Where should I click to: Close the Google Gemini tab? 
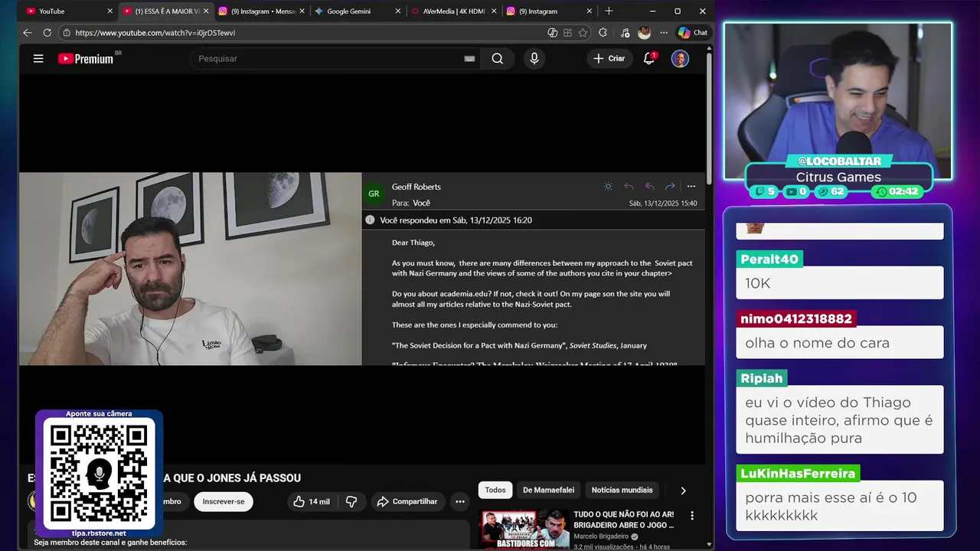click(397, 11)
